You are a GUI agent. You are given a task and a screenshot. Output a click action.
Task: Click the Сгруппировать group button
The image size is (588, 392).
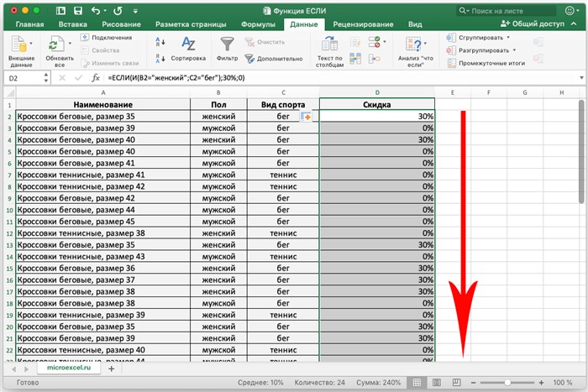tap(475, 38)
